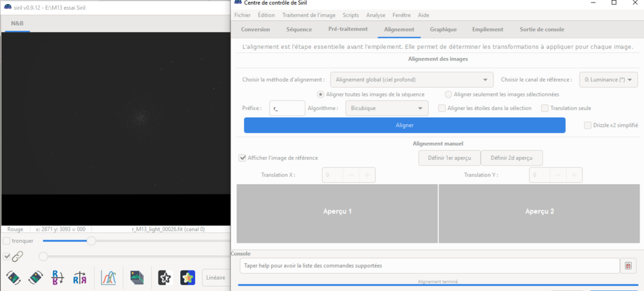Open the histogram curves tool
Image resolution: width=644 pixels, height=291 pixels.
tap(109, 278)
